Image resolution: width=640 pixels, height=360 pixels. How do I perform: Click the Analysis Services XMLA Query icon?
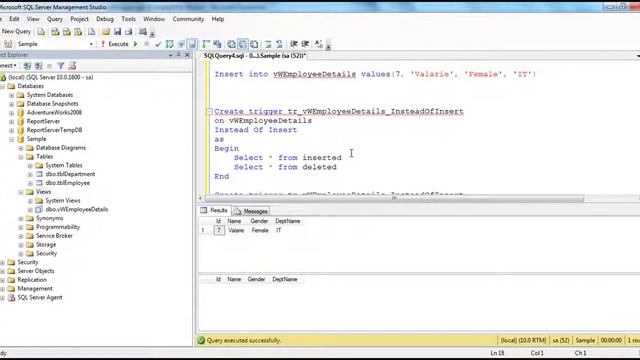coord(78,32)
